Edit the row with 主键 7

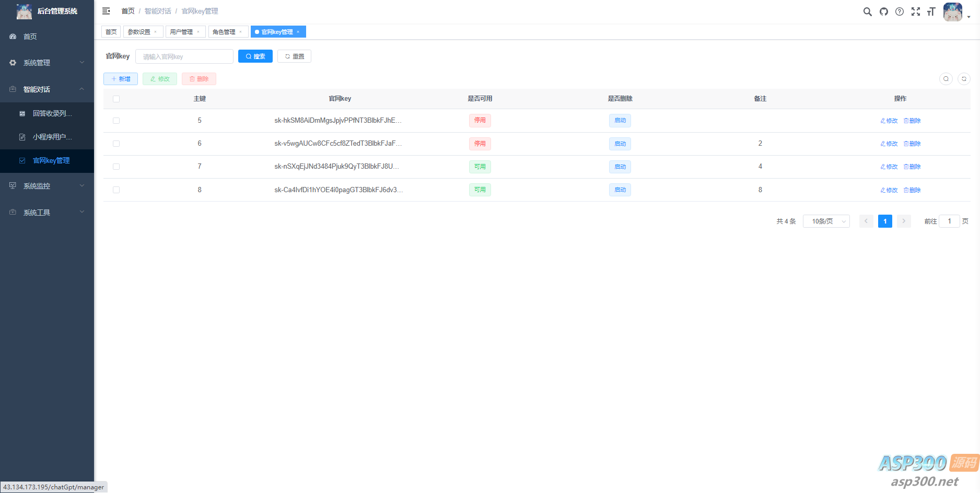[x=889, y=167]
